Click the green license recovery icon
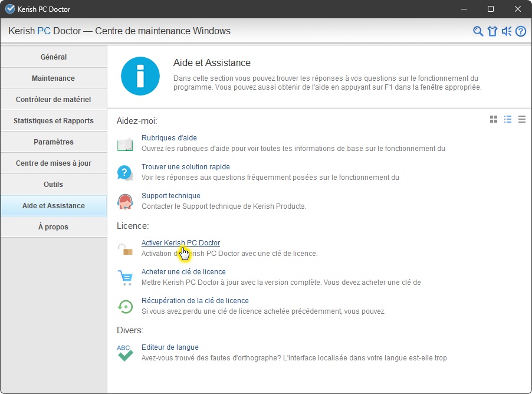This screenshot has width=532, height=394. coord(125,306)
